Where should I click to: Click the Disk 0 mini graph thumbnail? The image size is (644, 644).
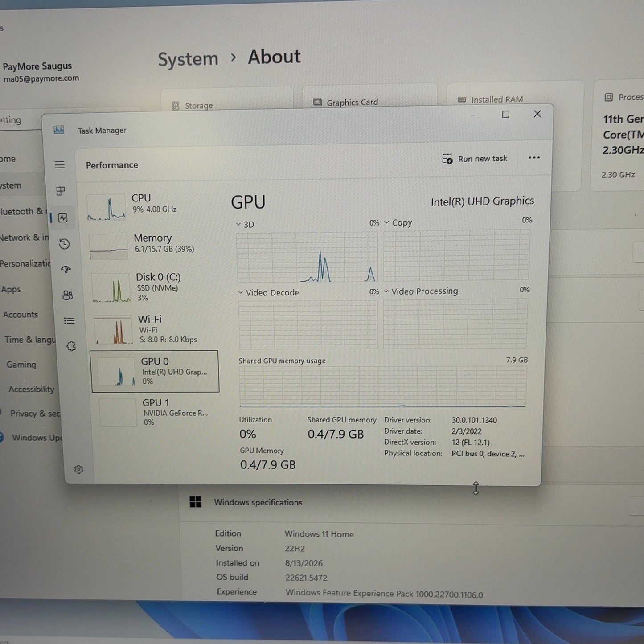click(x=111, y=287)
